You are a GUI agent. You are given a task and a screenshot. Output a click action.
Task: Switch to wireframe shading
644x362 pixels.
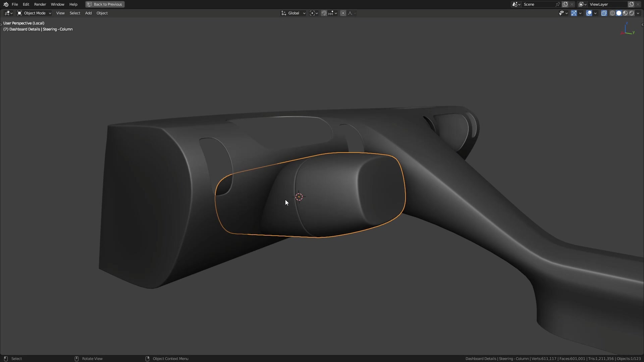pyautogui.click(x=612, y=13)
